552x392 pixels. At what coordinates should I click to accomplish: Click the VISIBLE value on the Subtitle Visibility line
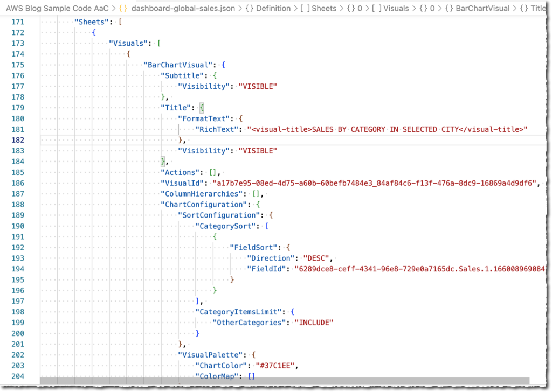coord(258,86)
